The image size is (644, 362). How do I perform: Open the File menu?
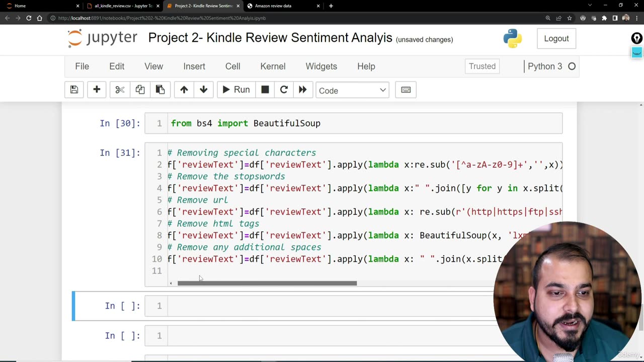click(82, 66)
